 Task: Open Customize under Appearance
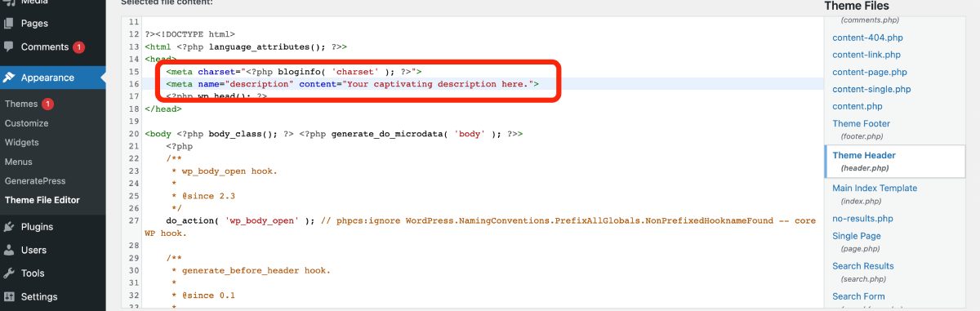point(26,123)
